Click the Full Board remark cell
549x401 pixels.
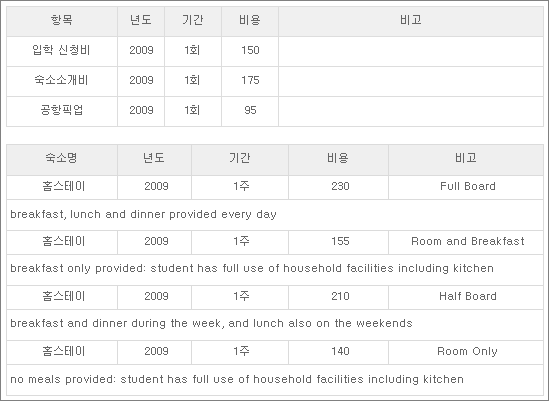click(x=466, y=186)
